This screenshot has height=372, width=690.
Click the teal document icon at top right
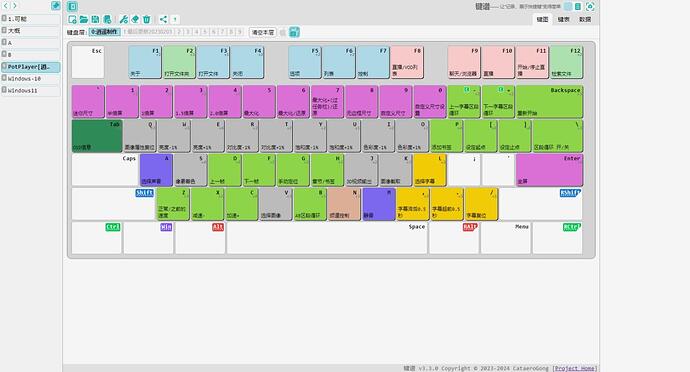pos(578,6)
